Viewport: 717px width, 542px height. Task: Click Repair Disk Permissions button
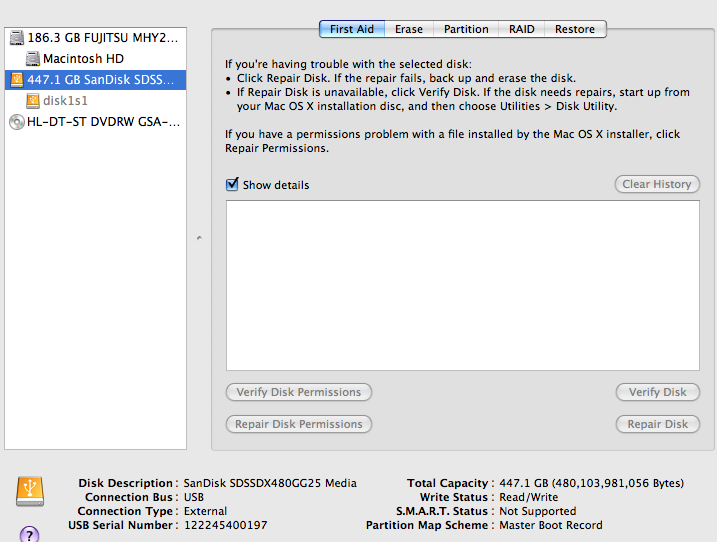click(299, 425)
